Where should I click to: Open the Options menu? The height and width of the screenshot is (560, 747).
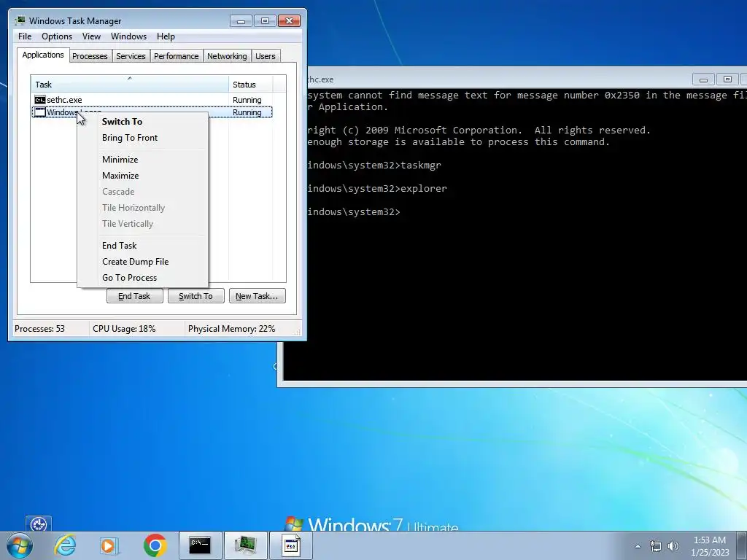coord(57,36)
